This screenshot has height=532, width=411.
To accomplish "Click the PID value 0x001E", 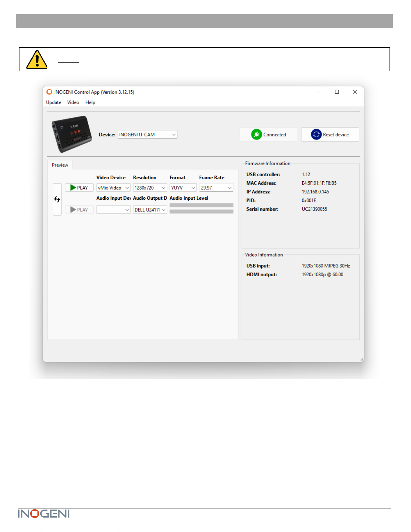I will click(x=309, y=200).
